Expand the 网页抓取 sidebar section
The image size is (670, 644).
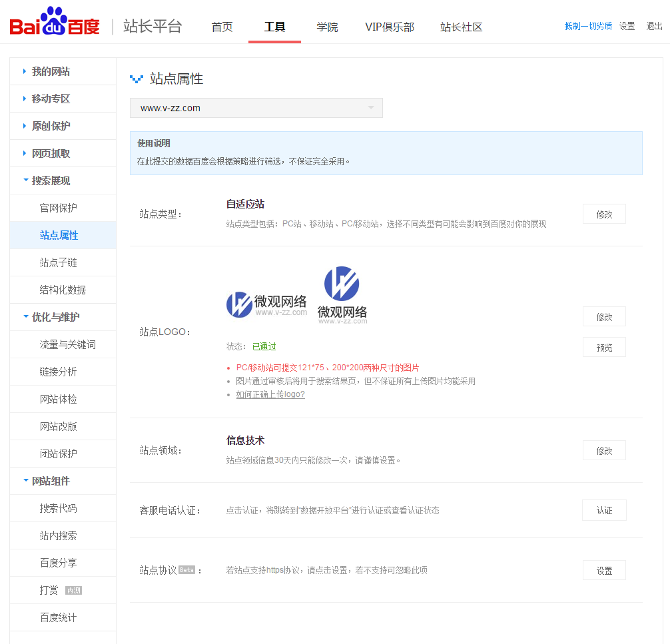(63, 153)
